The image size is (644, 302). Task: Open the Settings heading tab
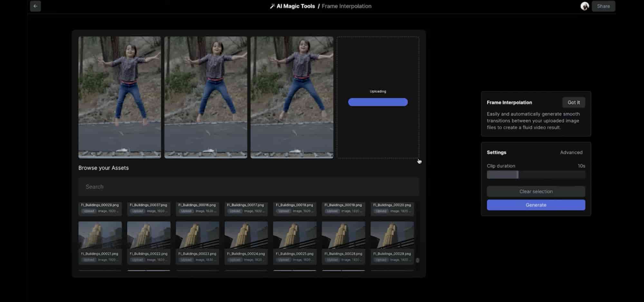496,152
